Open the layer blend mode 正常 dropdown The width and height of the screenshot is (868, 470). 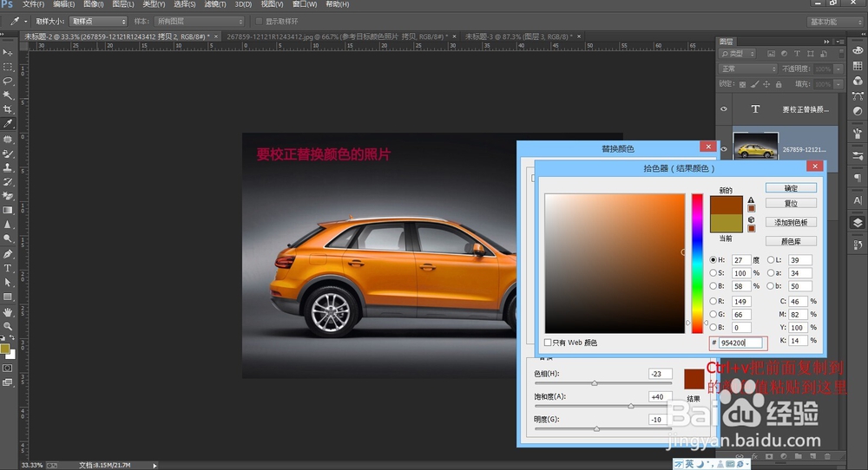(x=748, y=69)
